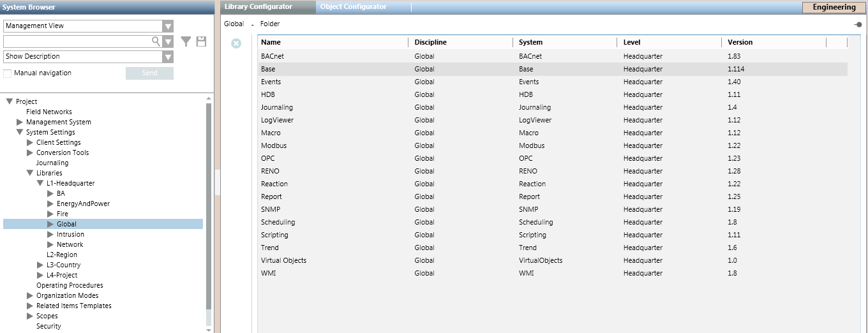Enable the Manual navigation checkbox
Viewport: 868px width, 333px height.
point(8,73)
